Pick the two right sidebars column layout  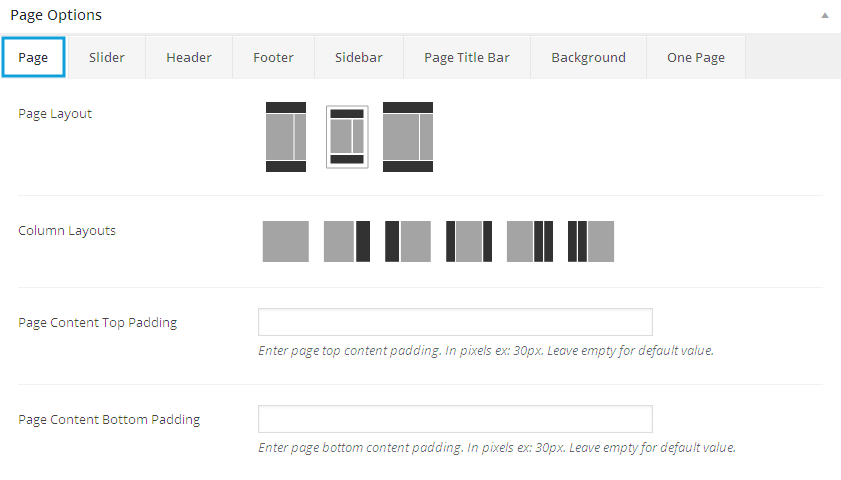pyautogui.click(x=530, y=241)
